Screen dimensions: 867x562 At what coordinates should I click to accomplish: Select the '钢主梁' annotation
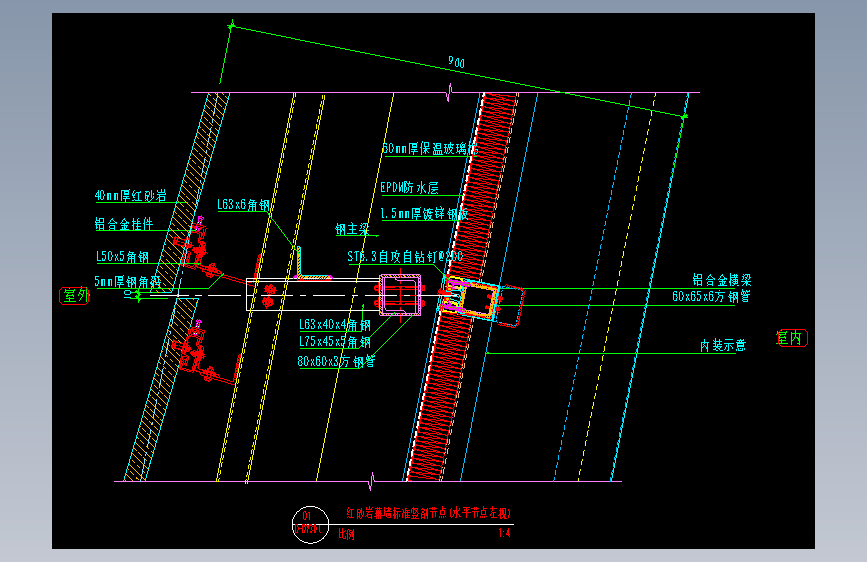click(x=352, y=228)
